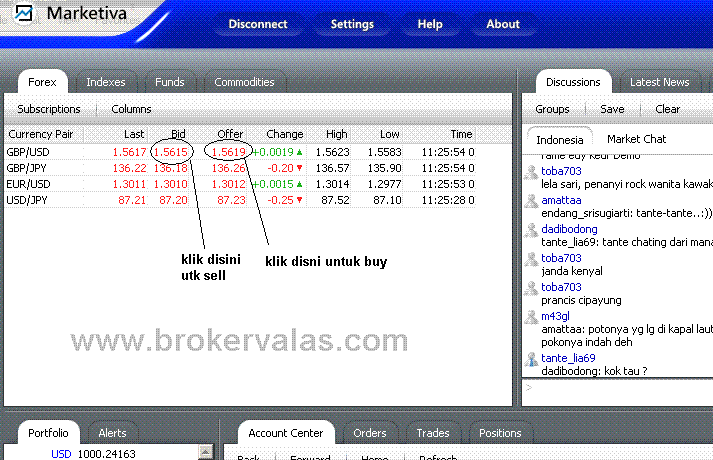Image resolution: width=713 pixels, height=460 pixels.
Task: Click the user avatar beside dadibodong
Action: click(x=531, y=229)
